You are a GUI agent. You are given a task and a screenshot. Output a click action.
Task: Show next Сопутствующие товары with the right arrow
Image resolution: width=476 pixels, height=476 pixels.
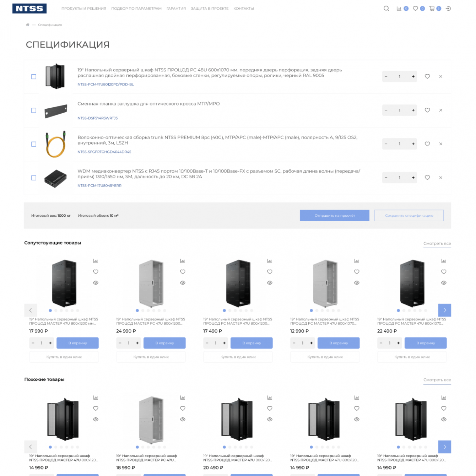(445, 310)
